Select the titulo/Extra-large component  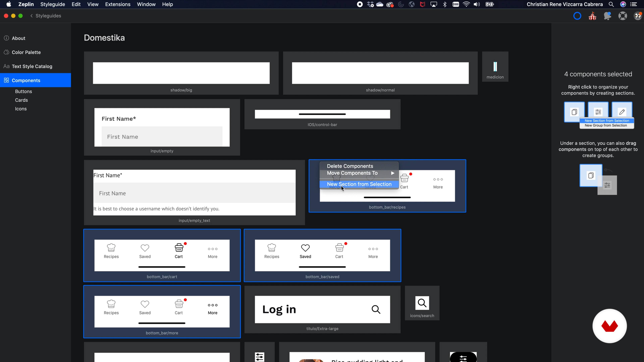pyautogui.click(x=322, y=310)
